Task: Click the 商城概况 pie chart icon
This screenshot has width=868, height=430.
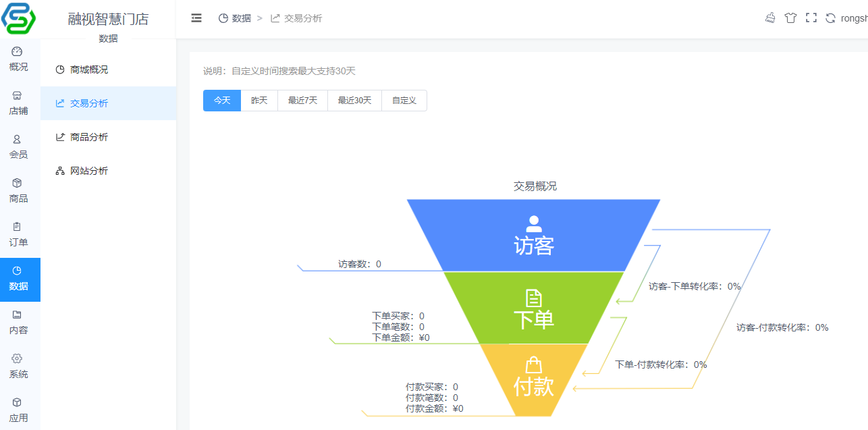Action: pyautogui.click(x=60, y=70)
